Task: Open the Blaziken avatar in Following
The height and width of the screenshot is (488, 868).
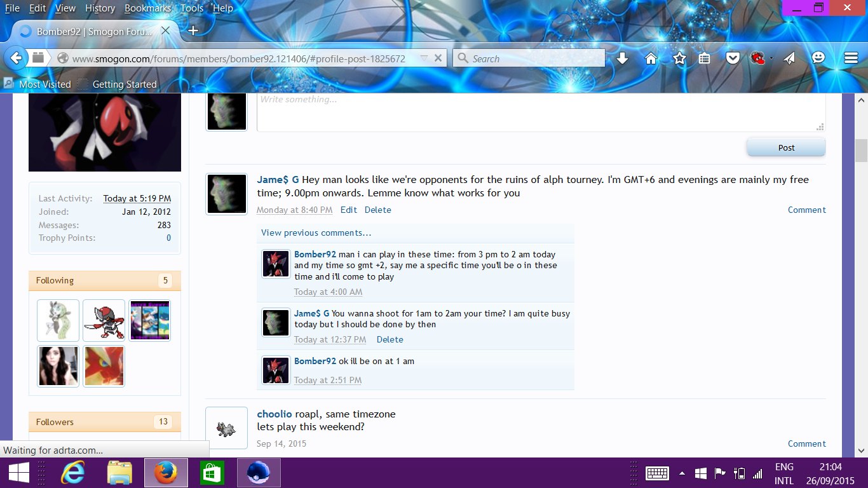Action: point(104,366)
